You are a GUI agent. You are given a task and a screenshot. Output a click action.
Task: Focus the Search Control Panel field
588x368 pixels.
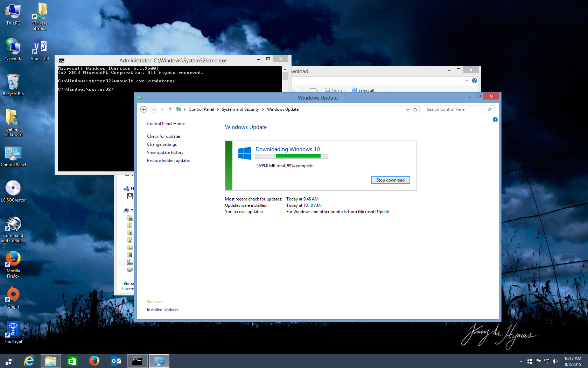[x=459, y=109]
